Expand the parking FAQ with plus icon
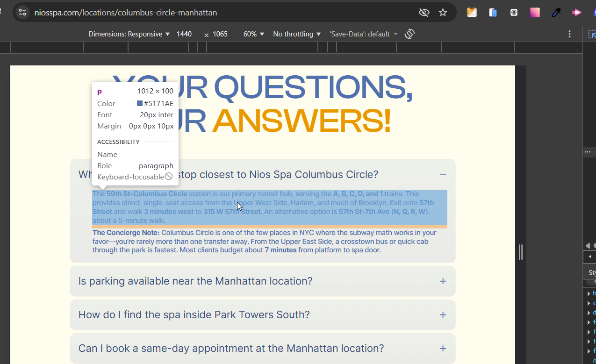Viewport: 596px width, 364px height. click(443, 281)
